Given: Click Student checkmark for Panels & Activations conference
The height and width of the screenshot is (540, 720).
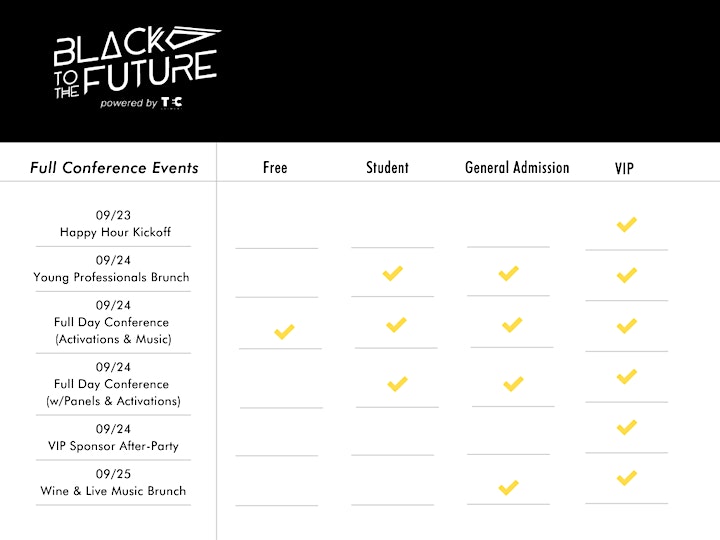Looking at the screenshot, I should [397, 384].
